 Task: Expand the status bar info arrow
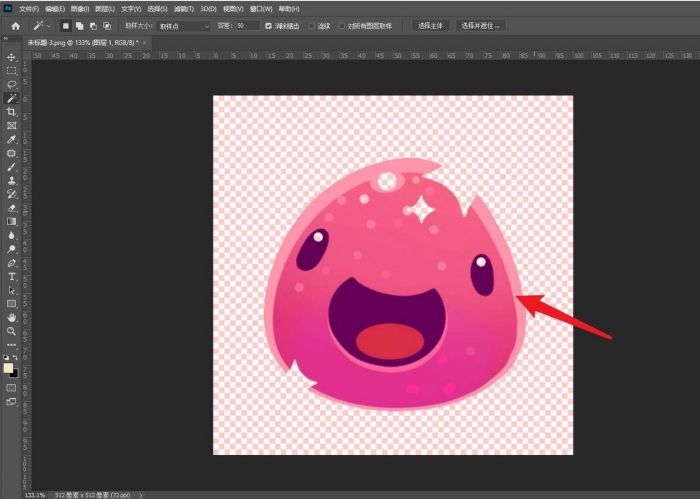pyautogui.click(x=141, y=494)
